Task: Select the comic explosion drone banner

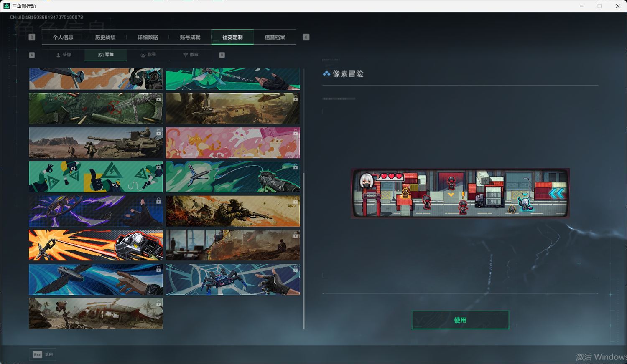Action: [95, 245]
